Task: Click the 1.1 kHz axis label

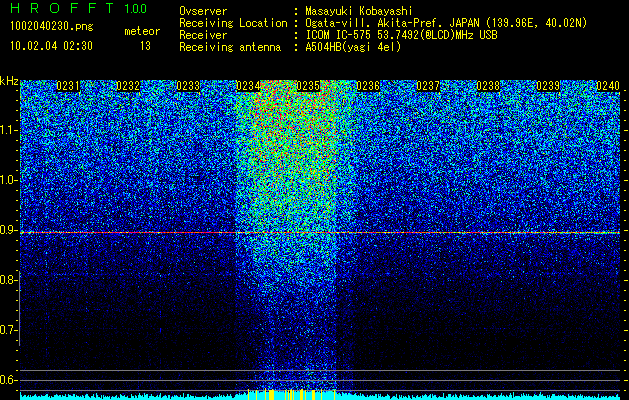Action: 8,130
